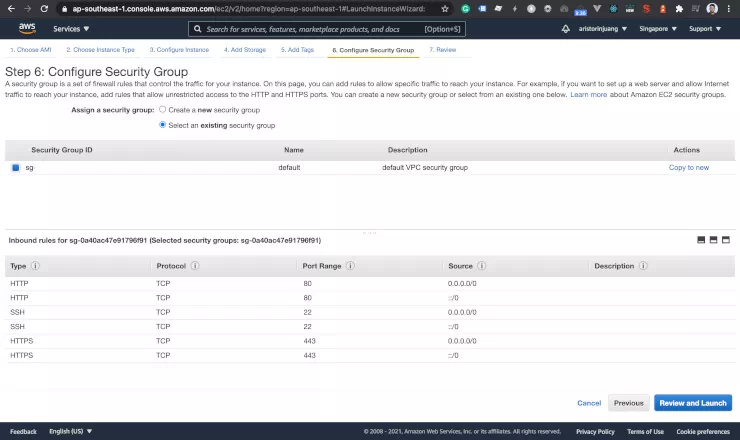This screenshot has width=740, height=440.
Task: View site info via padlock icon
Action: click(x=65, y=8)
